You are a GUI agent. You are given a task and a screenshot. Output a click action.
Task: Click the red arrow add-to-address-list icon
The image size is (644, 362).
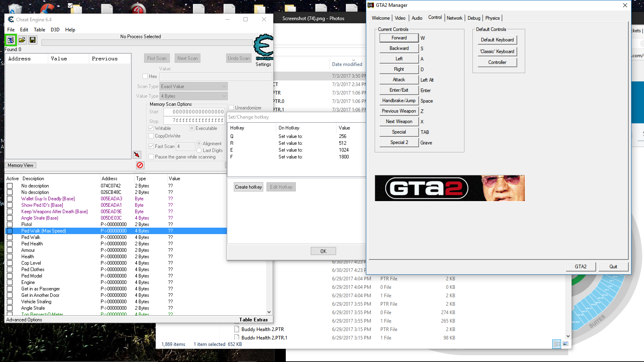[137, 155]
